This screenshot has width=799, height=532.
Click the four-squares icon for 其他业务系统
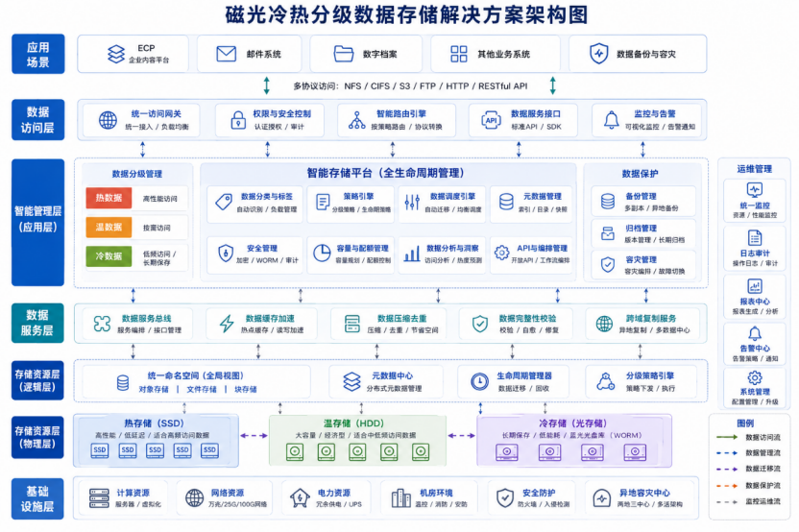point(459,54)
